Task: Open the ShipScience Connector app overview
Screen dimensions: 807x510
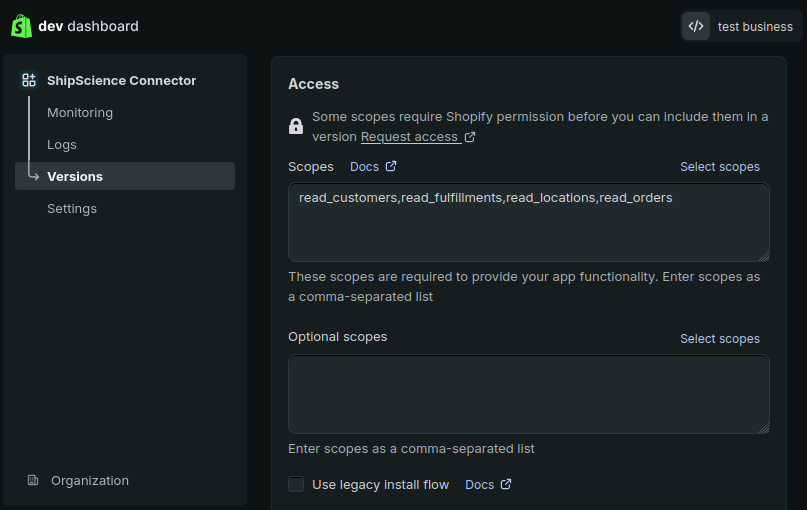Action: [x=121, y=80]
